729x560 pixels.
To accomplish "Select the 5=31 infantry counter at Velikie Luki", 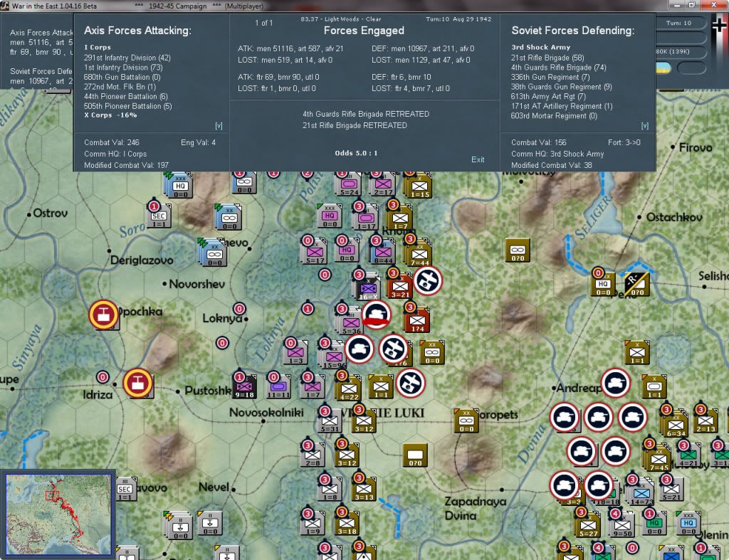I will click(x=330, y=421).
